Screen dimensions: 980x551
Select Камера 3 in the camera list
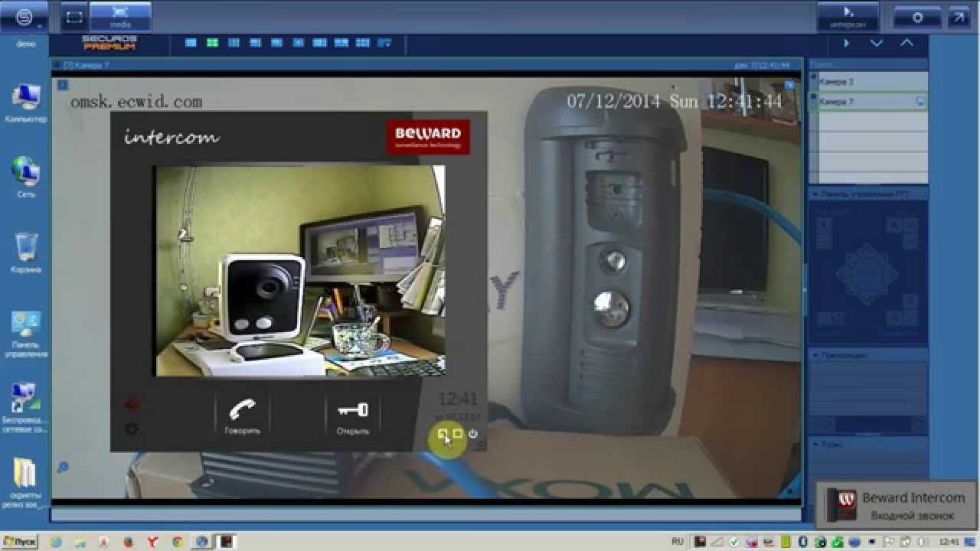(x=869, y=81)
